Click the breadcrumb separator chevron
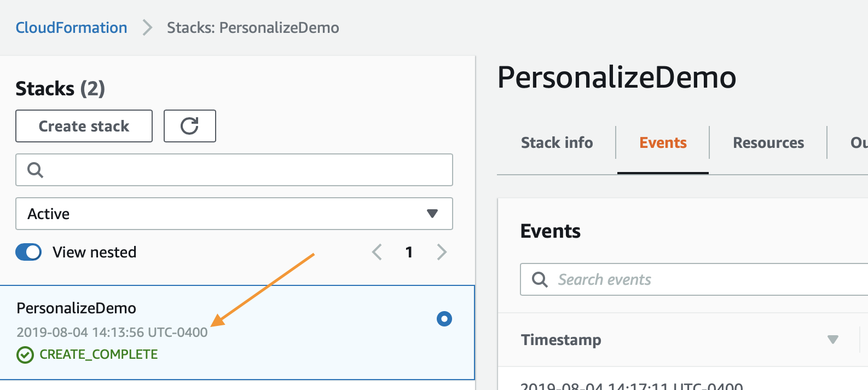 pyautogui.click(x=147, y=27)
